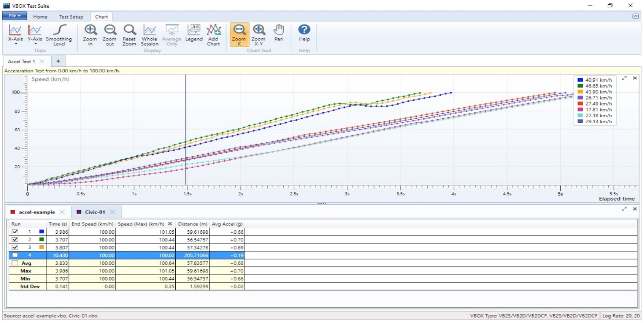Open the Smoothing Level setting
Screen dimensions: 644x323
click(x=59, y=35)
